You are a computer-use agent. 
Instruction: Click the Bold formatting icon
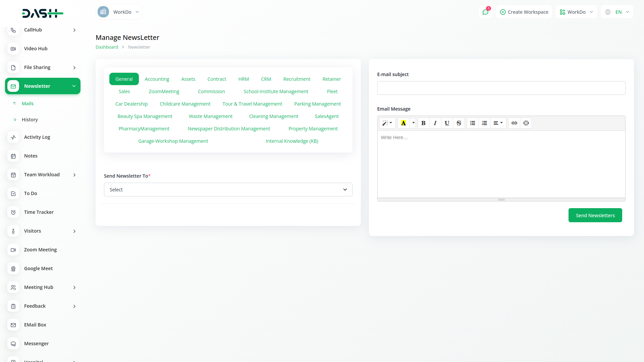click(423, 123)
